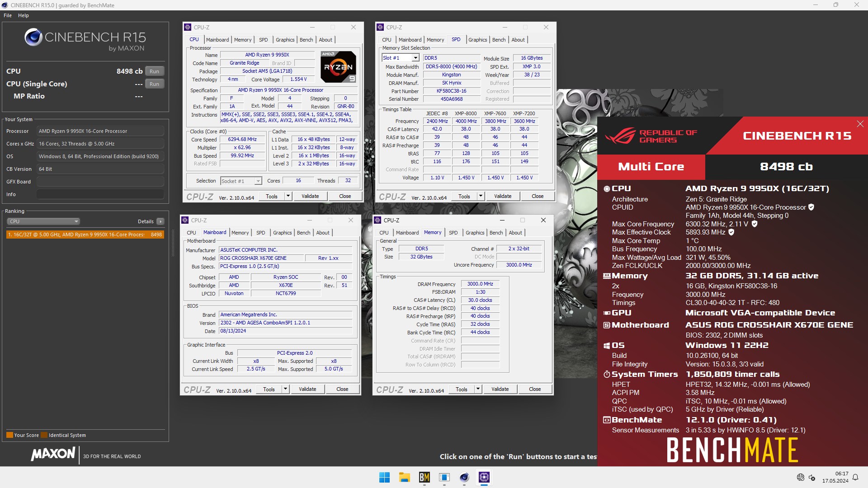Image resolution: width=868 pixels, height=488 pixels.
Task: Run the CPU Single Core benchmark
Action: 154,84
